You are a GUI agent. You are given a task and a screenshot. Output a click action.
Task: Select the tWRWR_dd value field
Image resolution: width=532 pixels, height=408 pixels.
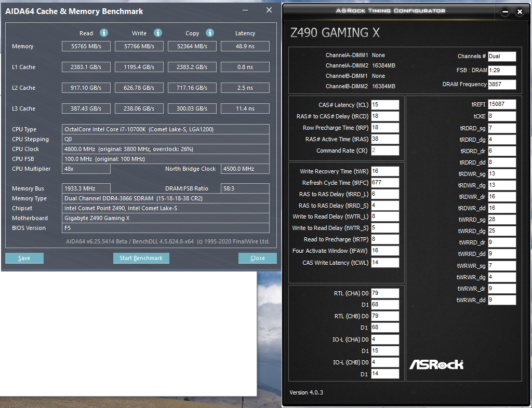[x=502, y=300]
